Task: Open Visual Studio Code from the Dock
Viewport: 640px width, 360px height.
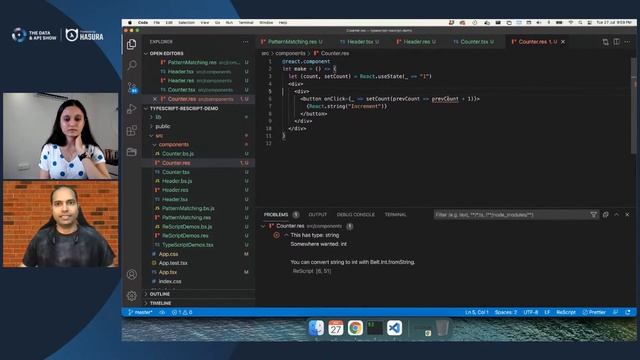Action: point(394,328)
